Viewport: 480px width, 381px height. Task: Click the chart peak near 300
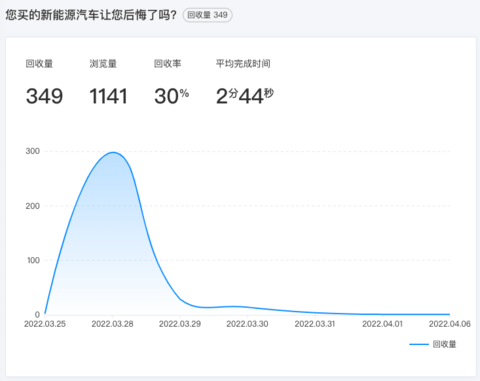coord(113,153)
